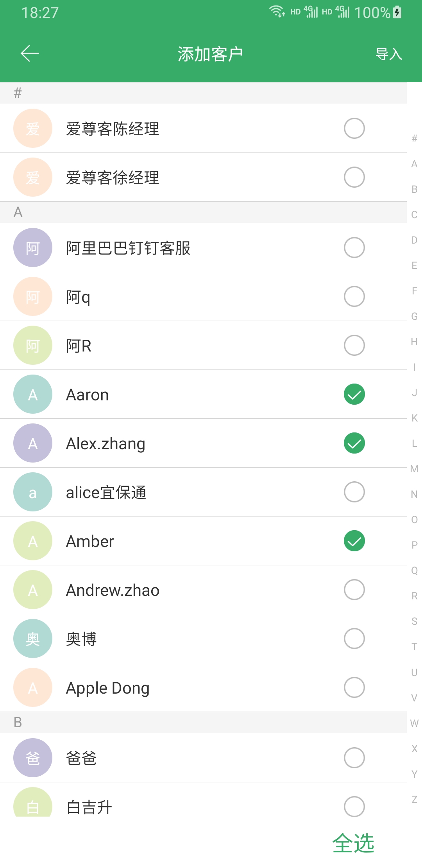Uncheck the Aaron contact checkbox
The image size is (422, 868).
[x=354, y=394]
